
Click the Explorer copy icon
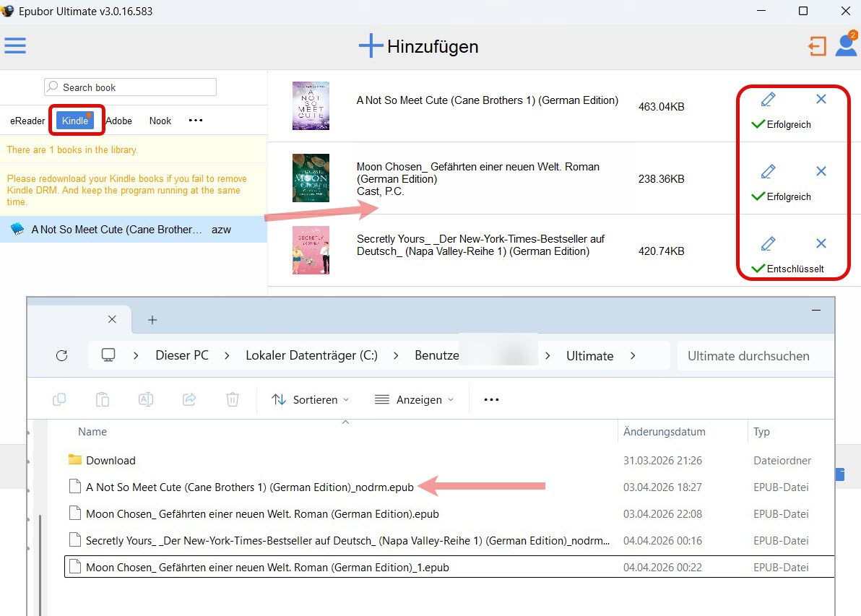[59, 399]
